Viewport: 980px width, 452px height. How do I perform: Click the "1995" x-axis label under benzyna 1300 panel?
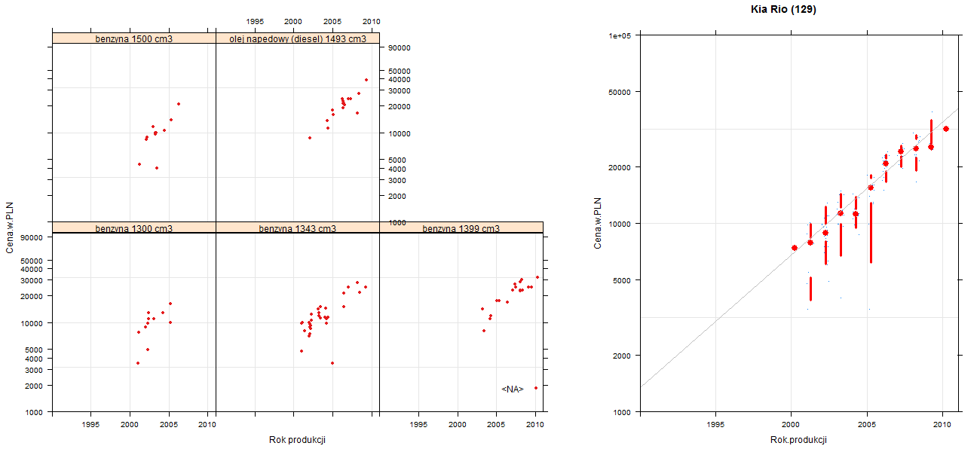point(91,425)
